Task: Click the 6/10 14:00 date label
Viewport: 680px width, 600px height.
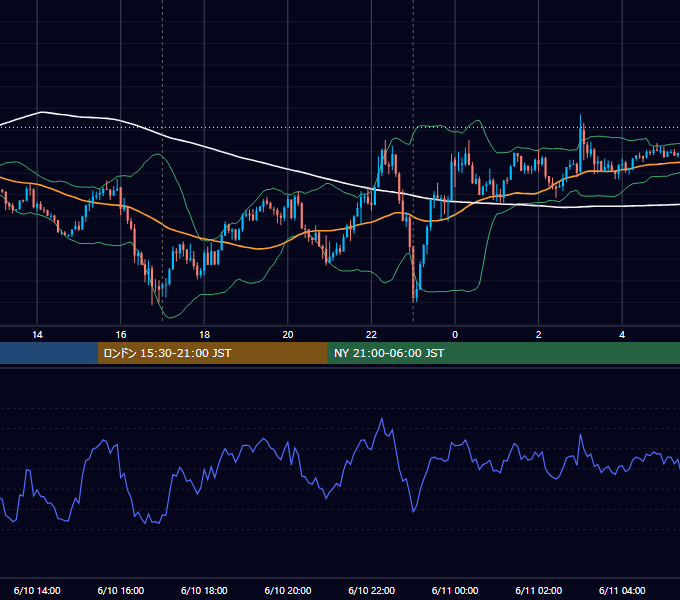Action: [x=37, y=590]
